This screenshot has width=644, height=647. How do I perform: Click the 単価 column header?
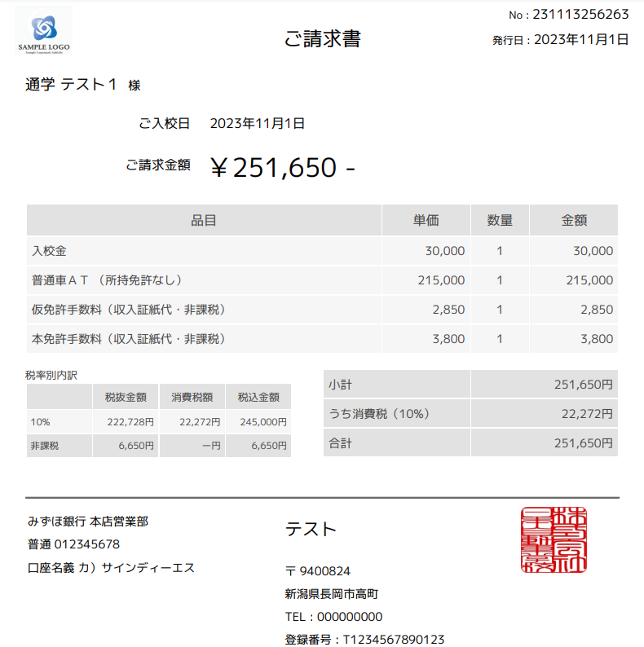(x=426, y=220)
